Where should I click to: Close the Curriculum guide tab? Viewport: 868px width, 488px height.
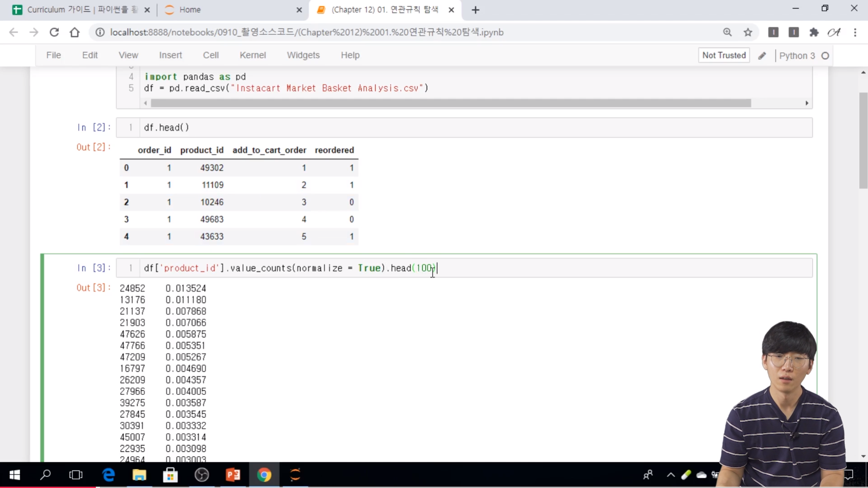[147, 9]
